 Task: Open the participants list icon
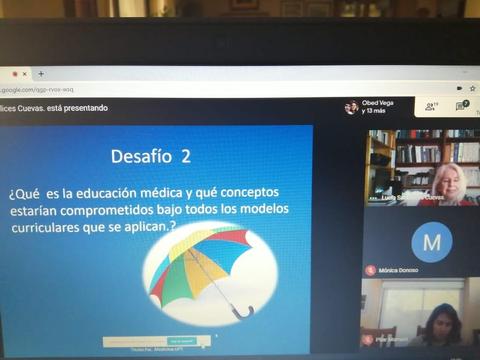click(x=431, y=107)
